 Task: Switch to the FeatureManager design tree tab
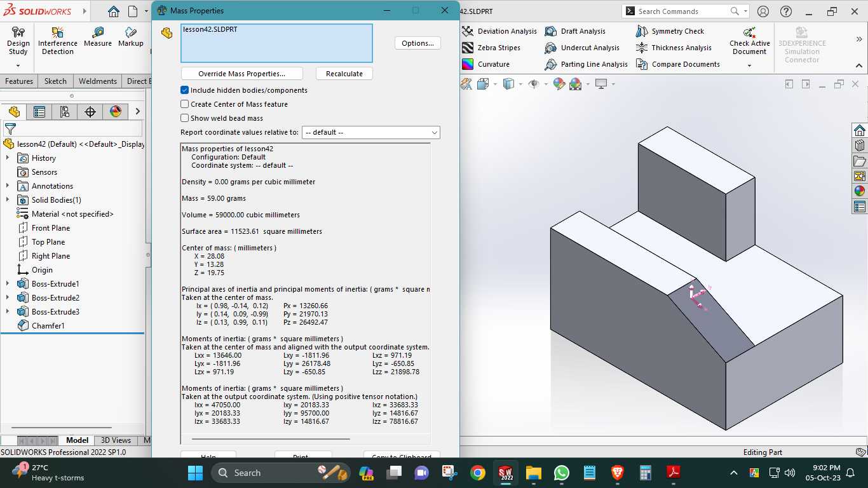tap(15, 112)
